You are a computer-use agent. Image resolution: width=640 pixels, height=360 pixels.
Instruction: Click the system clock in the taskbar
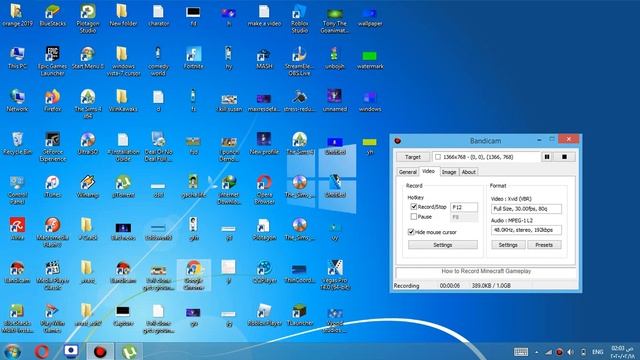click(x=622, y=352)
